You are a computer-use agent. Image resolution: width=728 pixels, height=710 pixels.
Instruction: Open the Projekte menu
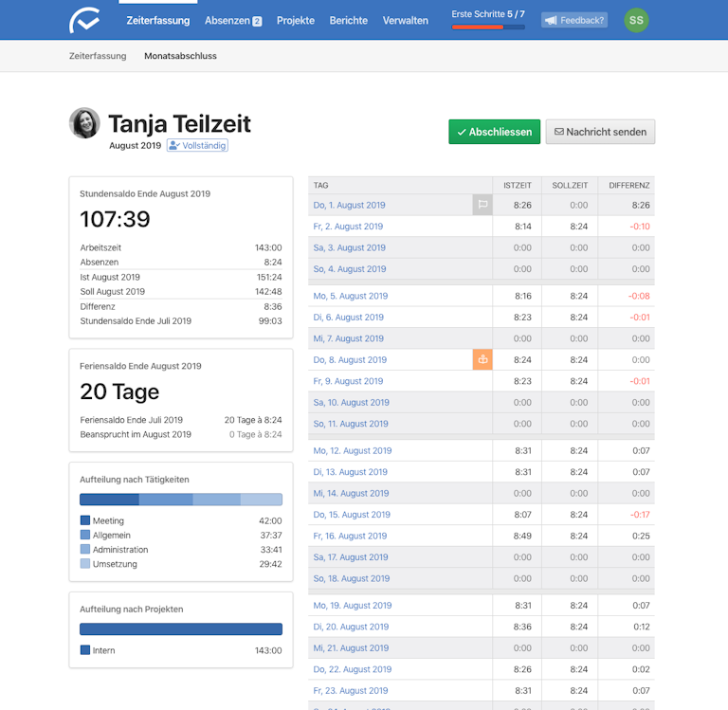click(x=296, y=21)
